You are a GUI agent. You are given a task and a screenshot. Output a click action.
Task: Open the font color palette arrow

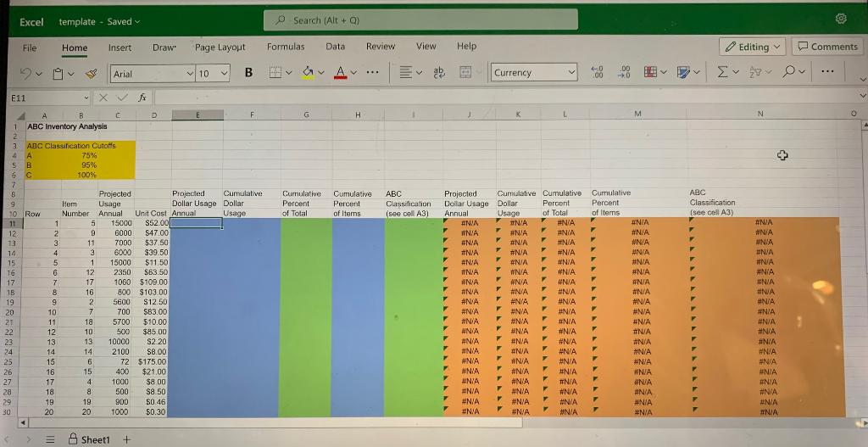click(354, 73)
